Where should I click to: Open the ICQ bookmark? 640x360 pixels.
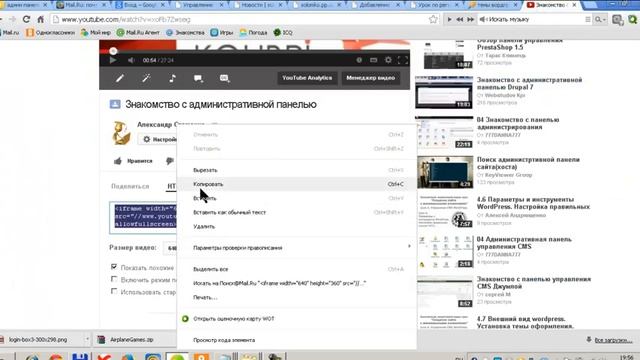(x=283, y=32)
